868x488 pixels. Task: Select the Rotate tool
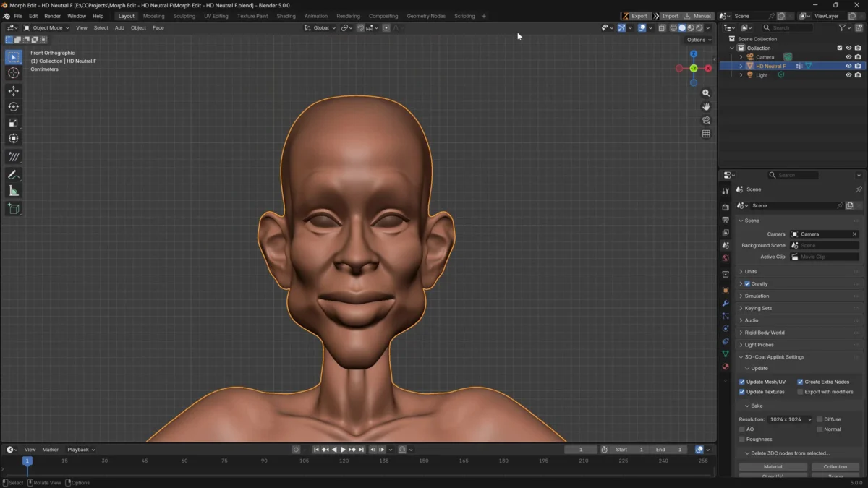tap(14, 106)
